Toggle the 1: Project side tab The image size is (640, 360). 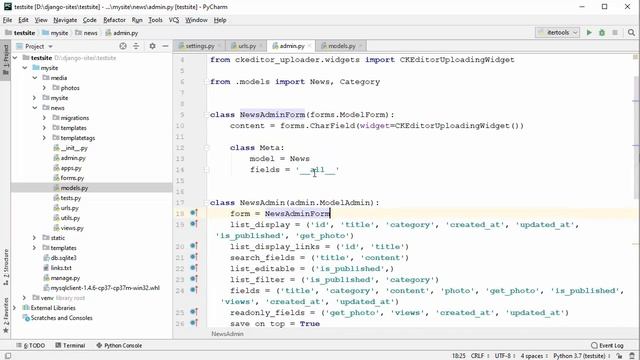tap(6, 60)
